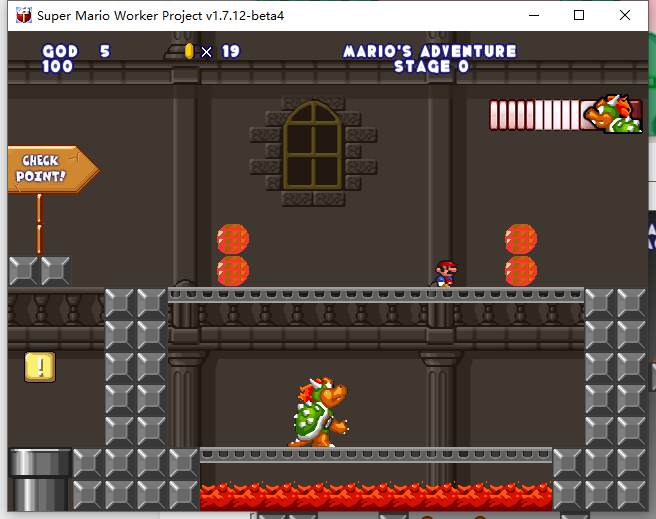The width and height of the screenshot is (656, 519).
Task: Minimize the Super Mario Worker window
Action: (533, 15)
